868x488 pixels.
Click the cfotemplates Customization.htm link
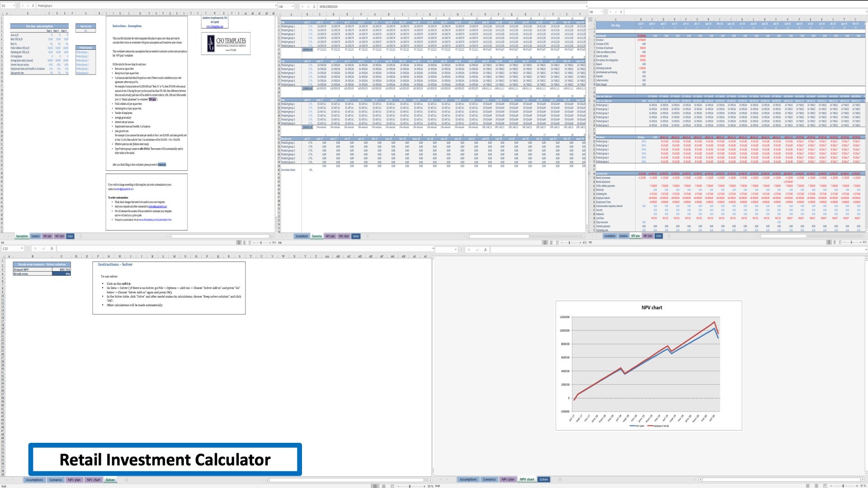(x=155, y=220)
